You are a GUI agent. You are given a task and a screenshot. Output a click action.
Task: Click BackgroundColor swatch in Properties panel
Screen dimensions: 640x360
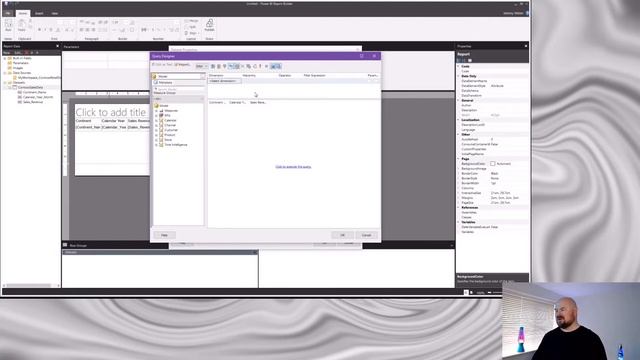(493, 164)
